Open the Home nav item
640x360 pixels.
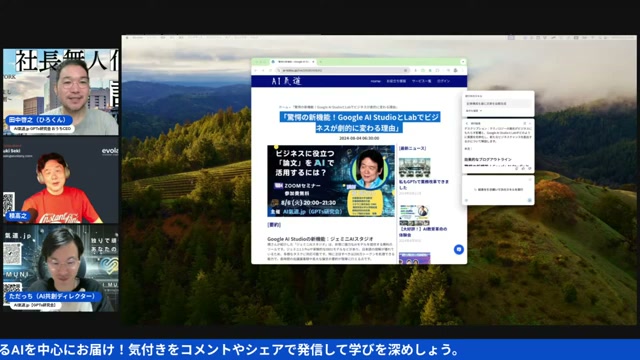click(376, 81)
